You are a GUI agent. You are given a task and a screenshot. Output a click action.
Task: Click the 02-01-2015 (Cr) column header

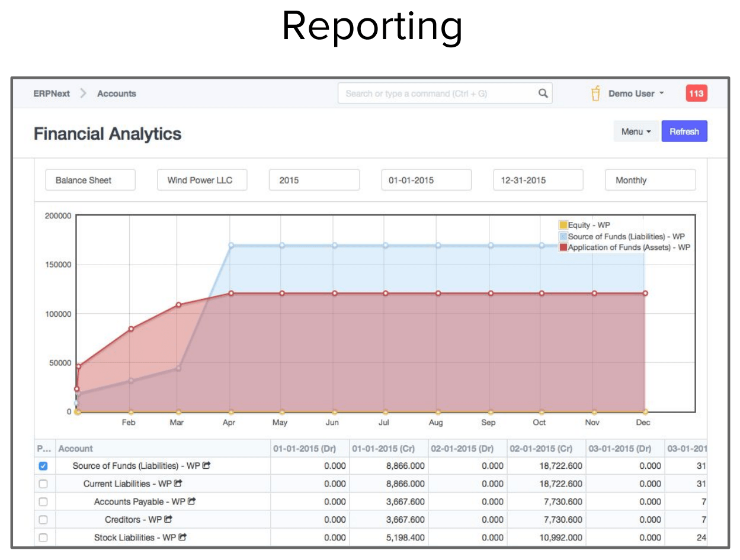pos(547,449)
